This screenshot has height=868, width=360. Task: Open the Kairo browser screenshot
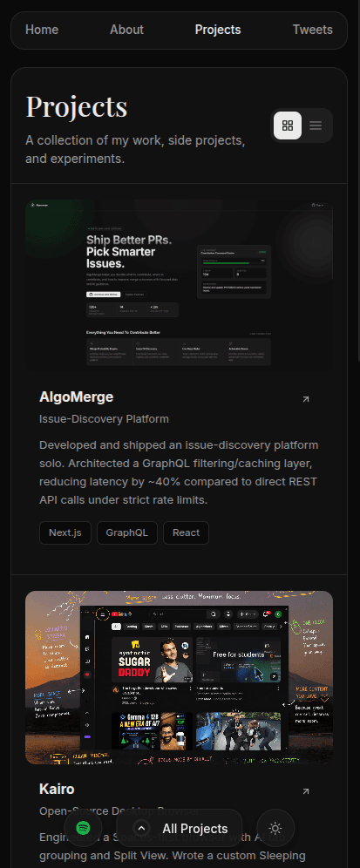179,677
